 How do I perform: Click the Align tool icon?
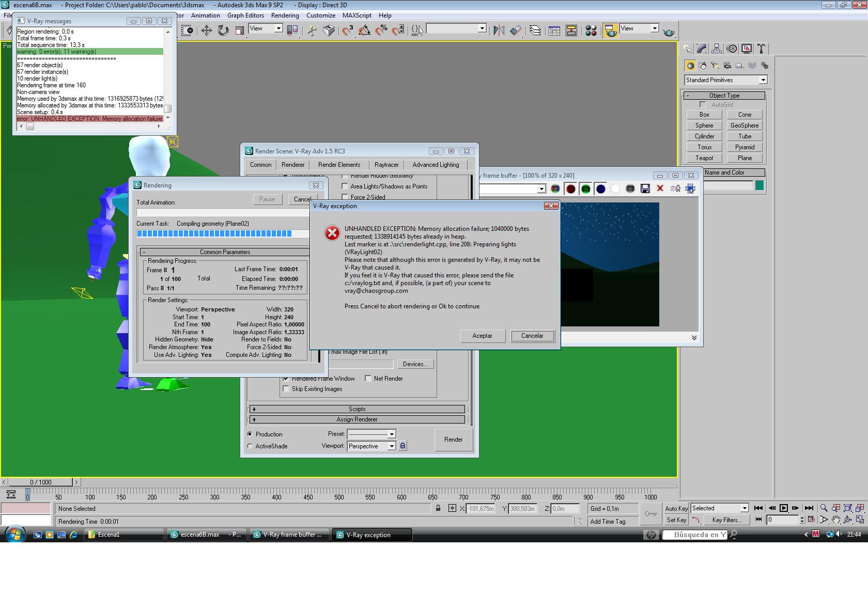[x=515, y=30]
